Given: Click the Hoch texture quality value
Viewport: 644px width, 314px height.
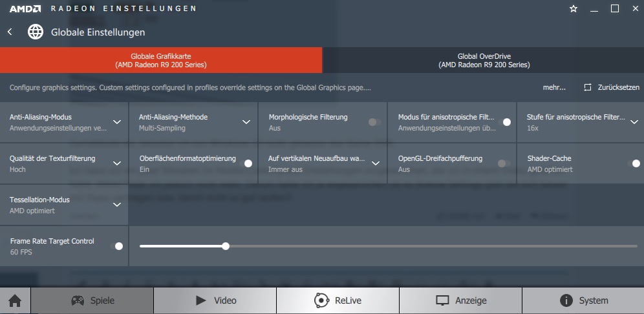Looking at the screenshot, I should 17,169.
